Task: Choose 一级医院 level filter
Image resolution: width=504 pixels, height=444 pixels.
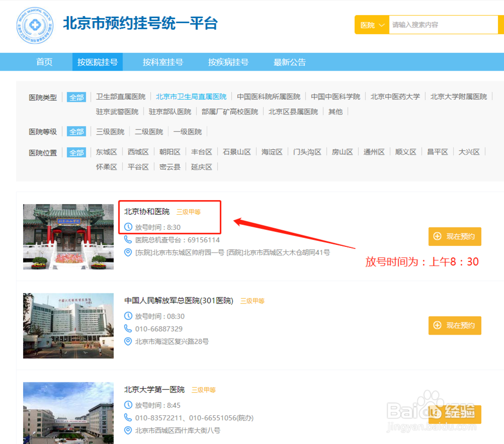Action: click(x=187, y=132)
